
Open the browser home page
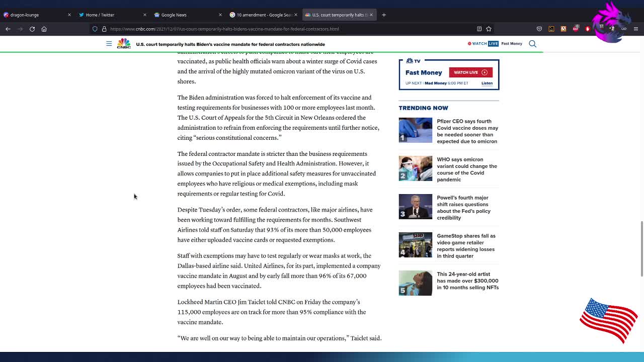click(x=44, y=29)
